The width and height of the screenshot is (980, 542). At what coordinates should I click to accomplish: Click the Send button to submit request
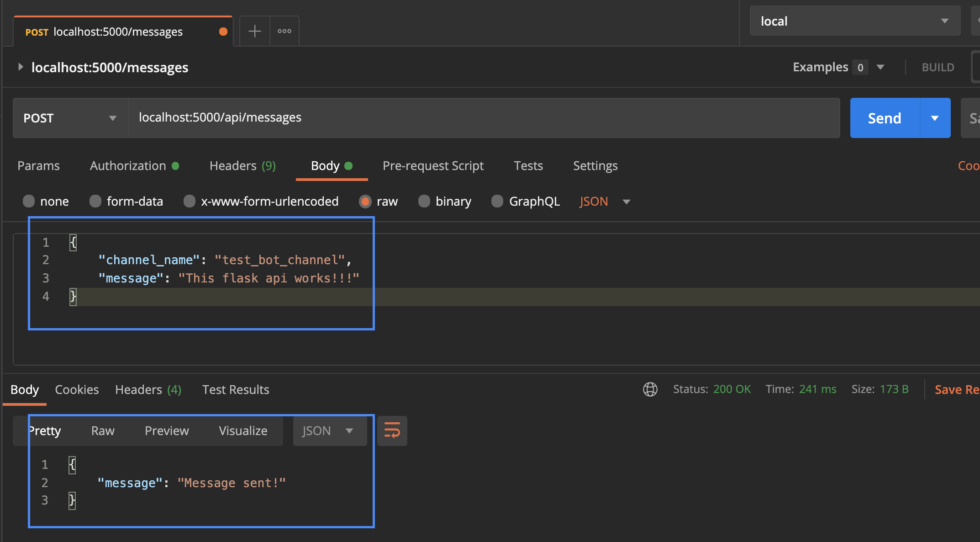point(883,118)
